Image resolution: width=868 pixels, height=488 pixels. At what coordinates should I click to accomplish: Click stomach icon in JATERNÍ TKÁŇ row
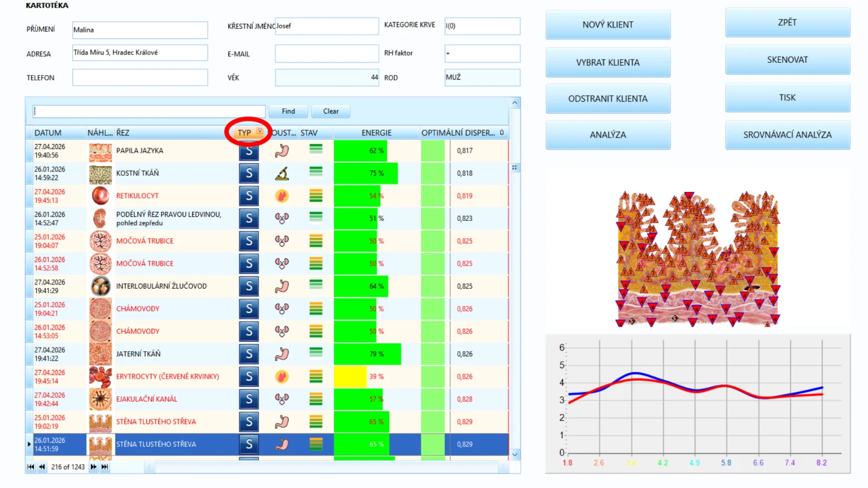282,354
